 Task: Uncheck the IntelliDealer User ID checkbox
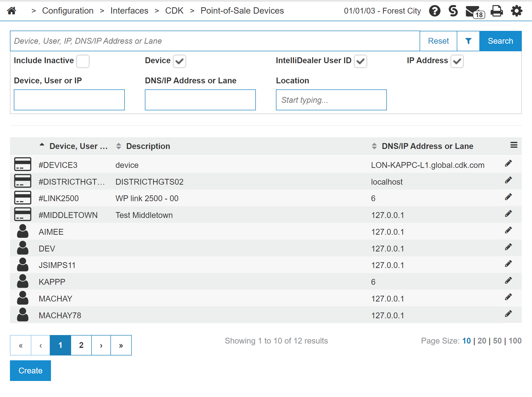(360, 61)
